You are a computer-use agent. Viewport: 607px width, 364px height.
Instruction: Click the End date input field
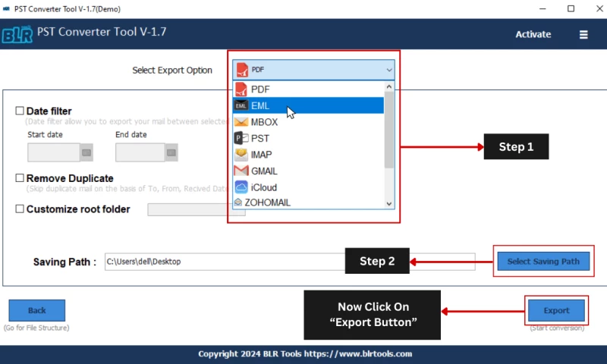(140, 152)
